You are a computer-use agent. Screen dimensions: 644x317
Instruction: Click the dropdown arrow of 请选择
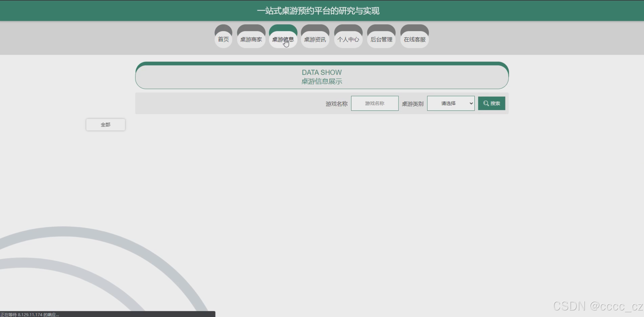pyautogui.click(x=471, y=103)
